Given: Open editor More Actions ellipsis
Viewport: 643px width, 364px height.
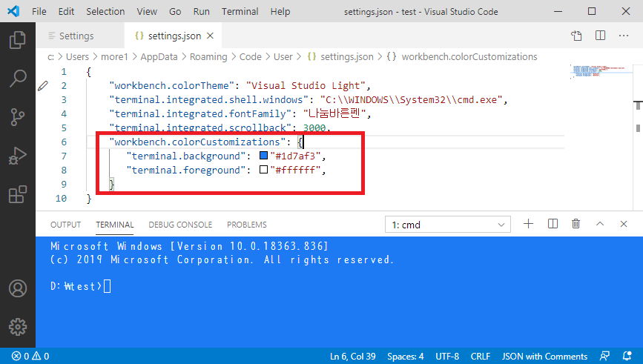Looking at the screenshot, I should point(624,36).
